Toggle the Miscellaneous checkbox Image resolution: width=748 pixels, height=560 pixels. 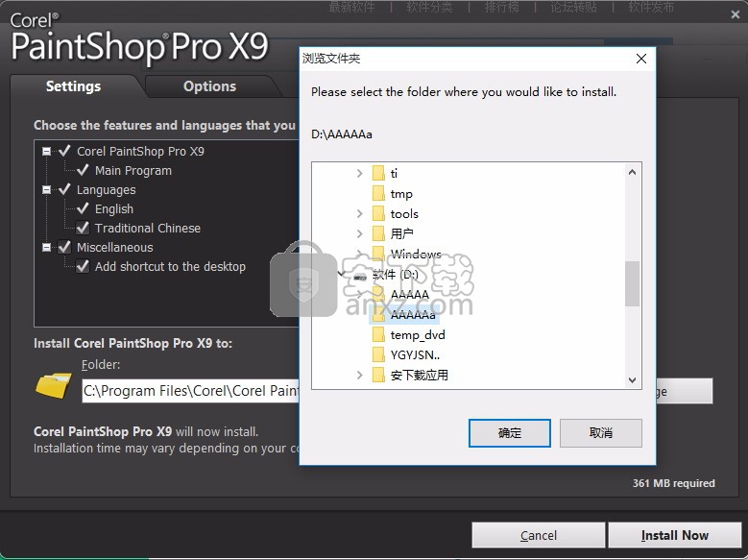(64, 247)
